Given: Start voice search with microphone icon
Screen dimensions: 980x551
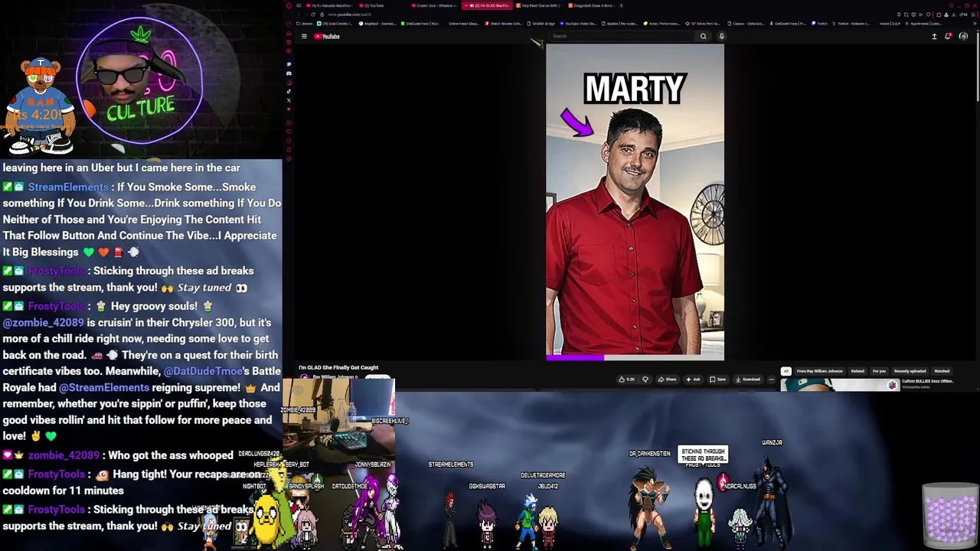Looking at the screenshot, I should tap(721, 36).
